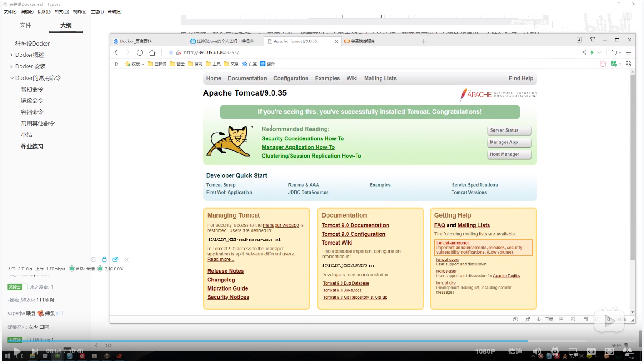The image size is (644, 362).
Task: Jump to 作业练习 in the outline
Action: [x=32, y=147]
